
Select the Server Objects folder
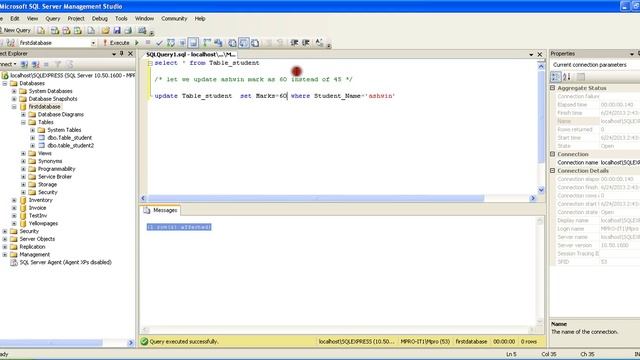tap(37, 239)
